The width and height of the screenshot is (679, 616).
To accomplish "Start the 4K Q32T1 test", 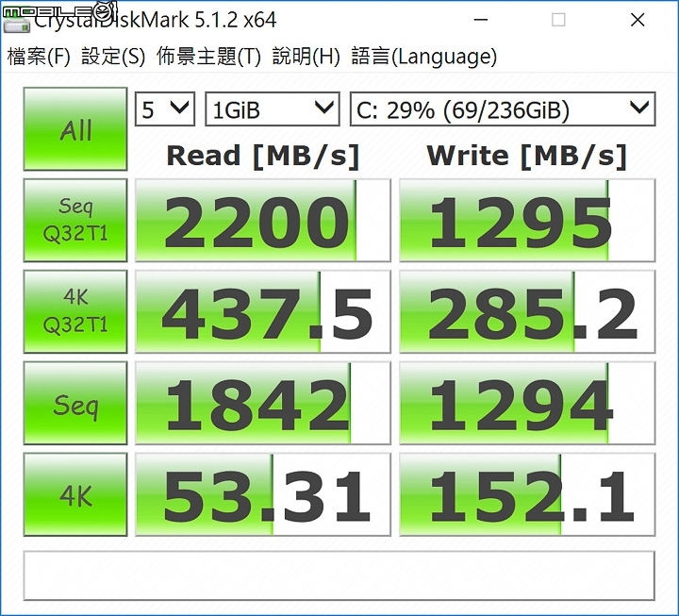I will tap(75, 311).
